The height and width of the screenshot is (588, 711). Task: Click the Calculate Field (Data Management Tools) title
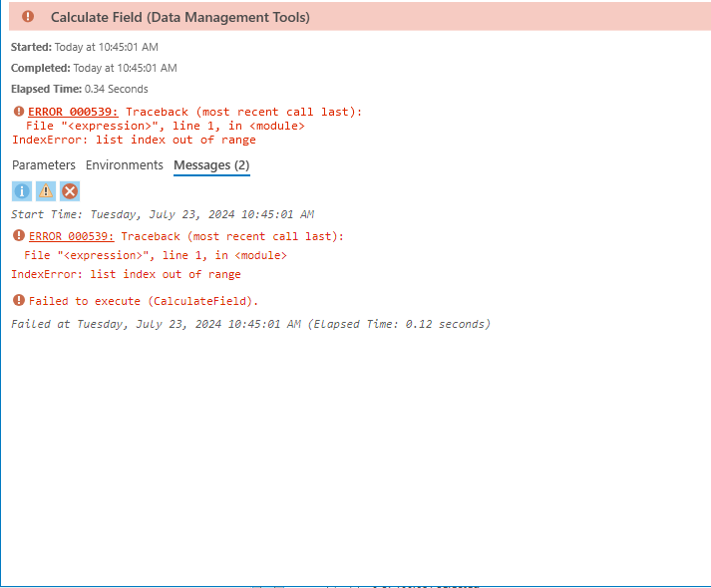pyautogui.click(x=180, y=17)
